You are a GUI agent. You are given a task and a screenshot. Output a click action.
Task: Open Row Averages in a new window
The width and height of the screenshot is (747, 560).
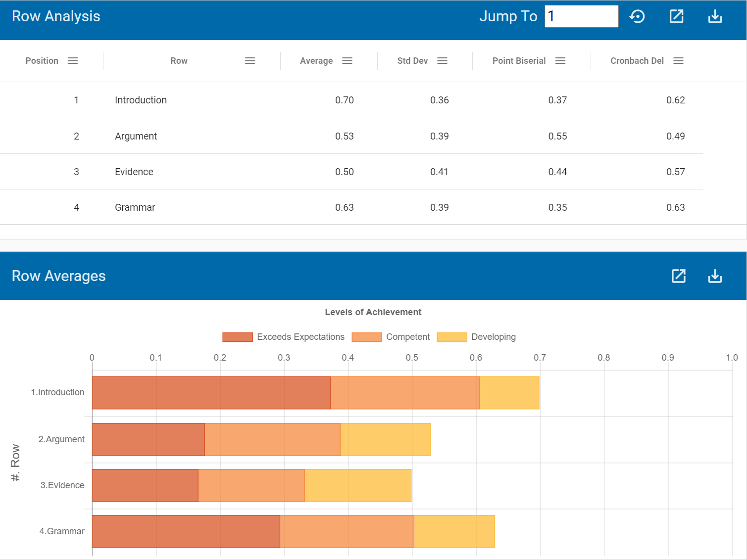[679, 276]
